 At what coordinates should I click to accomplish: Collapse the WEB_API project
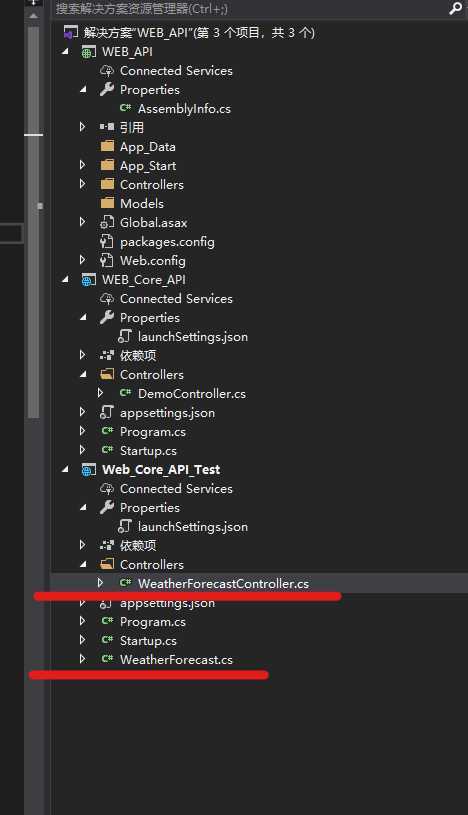coord(65,51)
